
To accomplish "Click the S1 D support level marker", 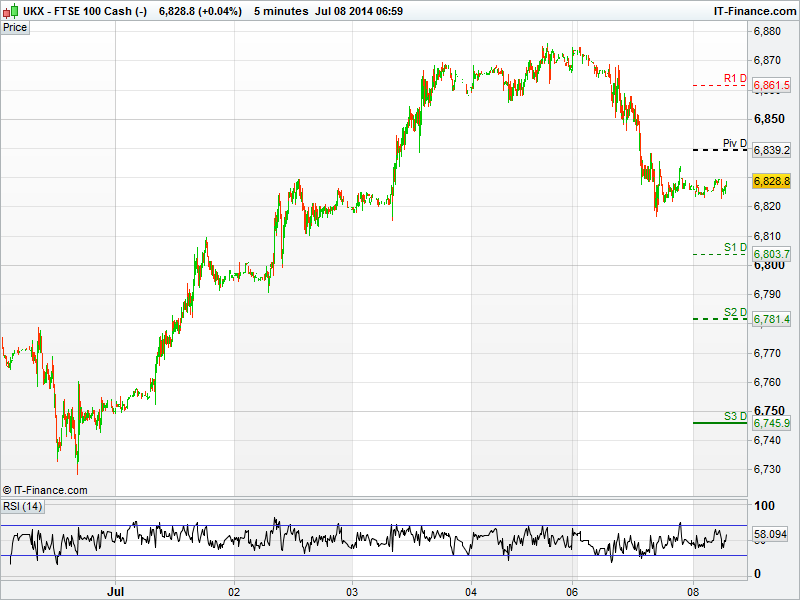I will click(735, 247).
